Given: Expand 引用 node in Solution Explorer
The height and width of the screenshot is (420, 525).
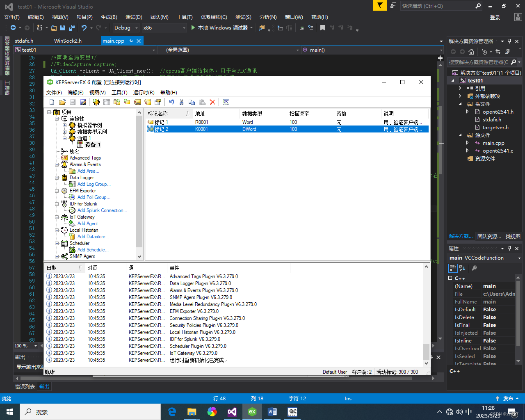Looking at the screenshot, I should click(x=460, y=88).
